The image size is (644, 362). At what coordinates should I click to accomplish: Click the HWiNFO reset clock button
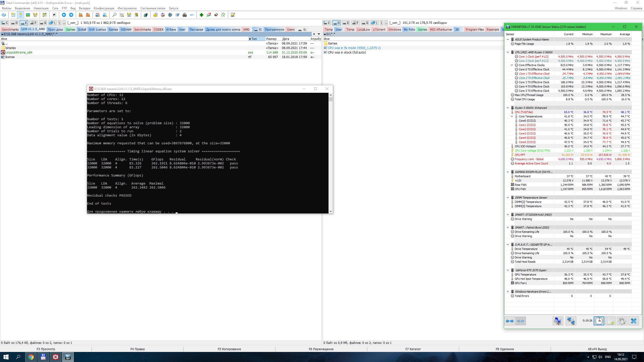point(599,321)
